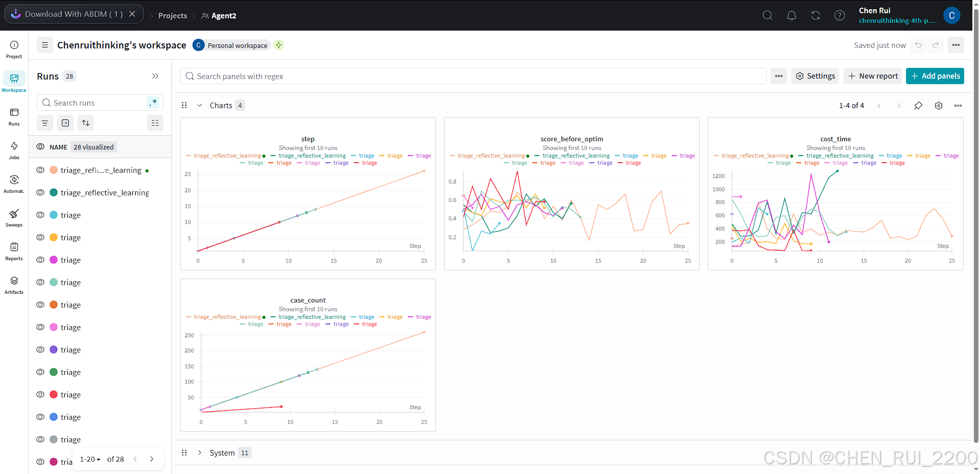Hide the triage_reflective_learning teal run
Image resolution: width=980 pixels, height=474 pixels.
pos(40,192)
